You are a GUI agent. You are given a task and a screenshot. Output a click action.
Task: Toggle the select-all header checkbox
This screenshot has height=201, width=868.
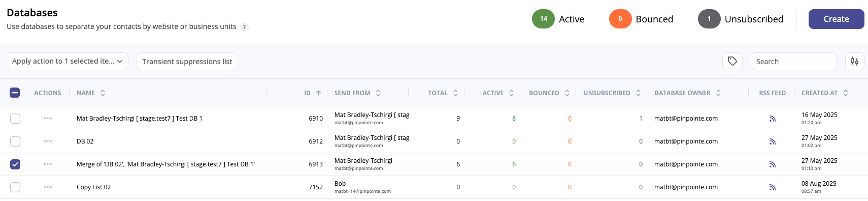tap(15, 93)
